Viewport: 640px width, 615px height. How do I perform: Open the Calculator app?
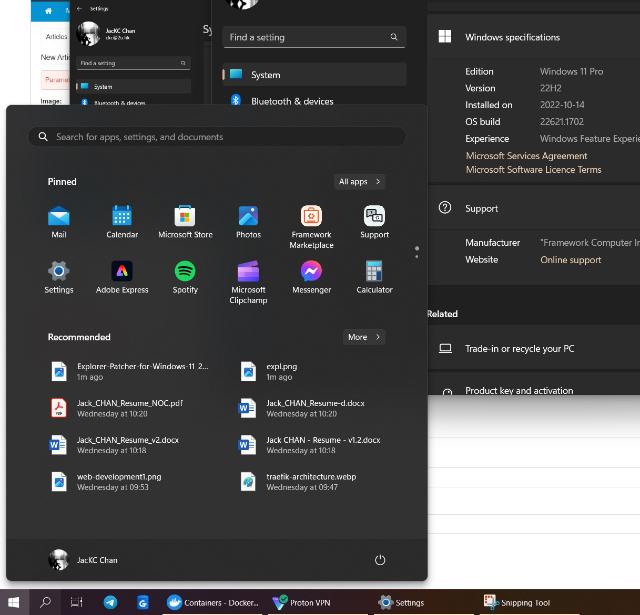(x=374, y=277)
